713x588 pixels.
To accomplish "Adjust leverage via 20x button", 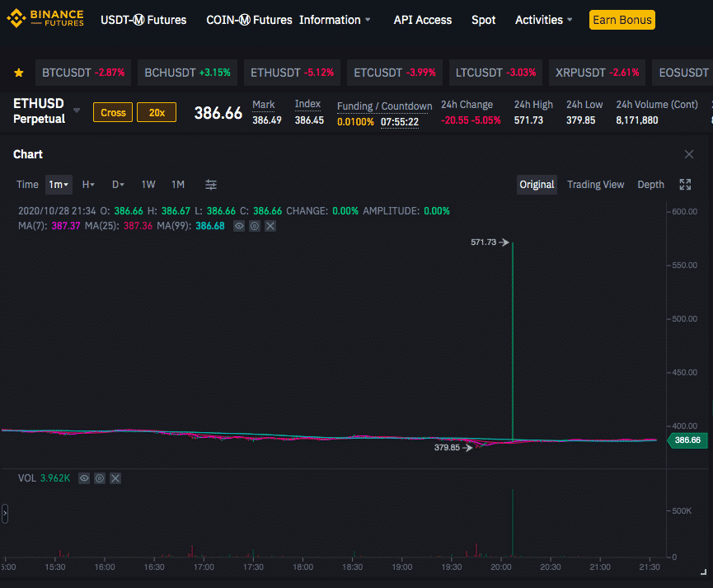I will [157, 112].
